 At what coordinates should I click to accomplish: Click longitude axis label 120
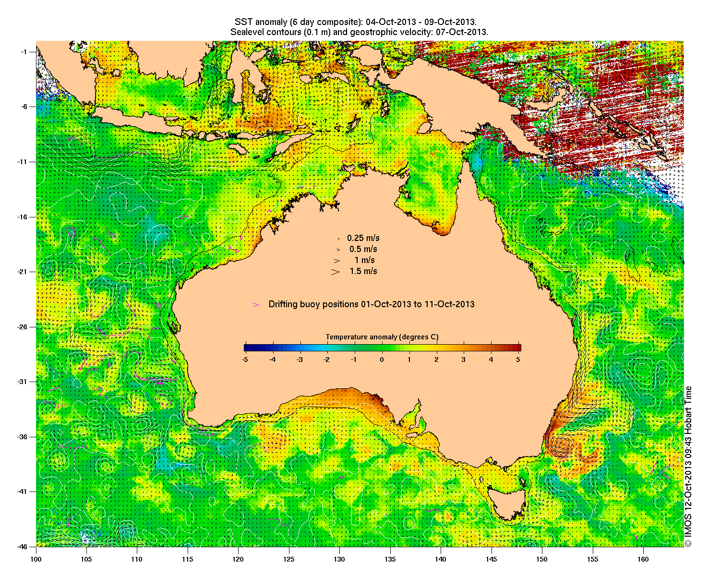pos(238,559)
